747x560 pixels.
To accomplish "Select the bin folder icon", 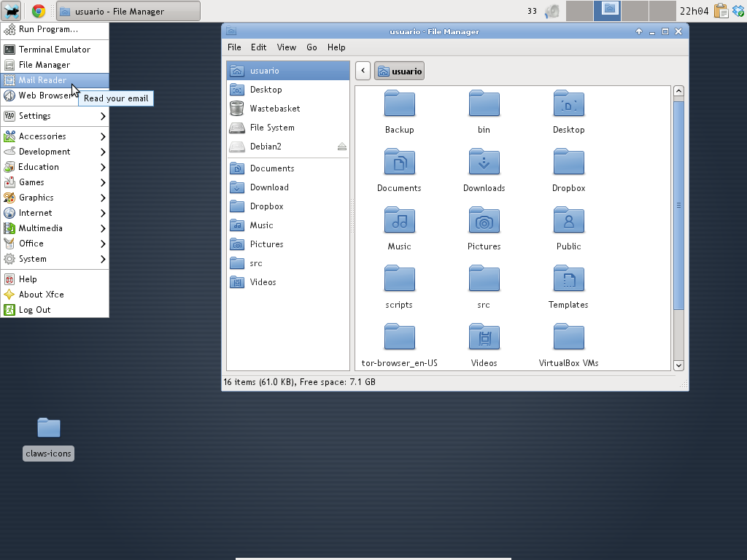I will [484, 104].
